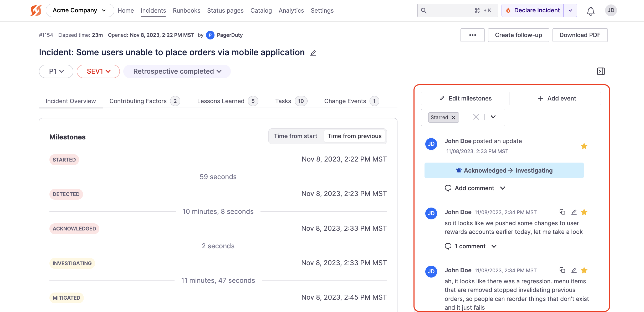Remove the Starred filter tag
The height and width of the screenshot is (312, 644).
click(x=453, y=117)
